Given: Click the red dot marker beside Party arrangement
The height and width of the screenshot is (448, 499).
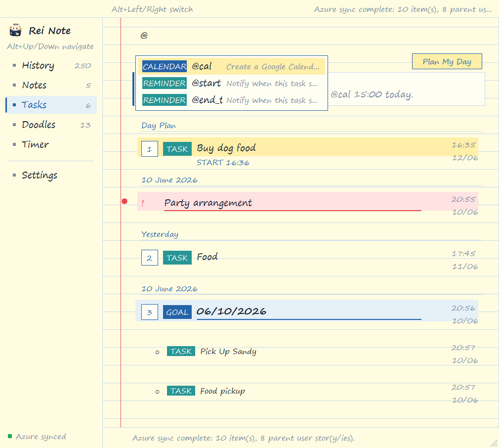Looking at the screenshot, I should (125, 201).
